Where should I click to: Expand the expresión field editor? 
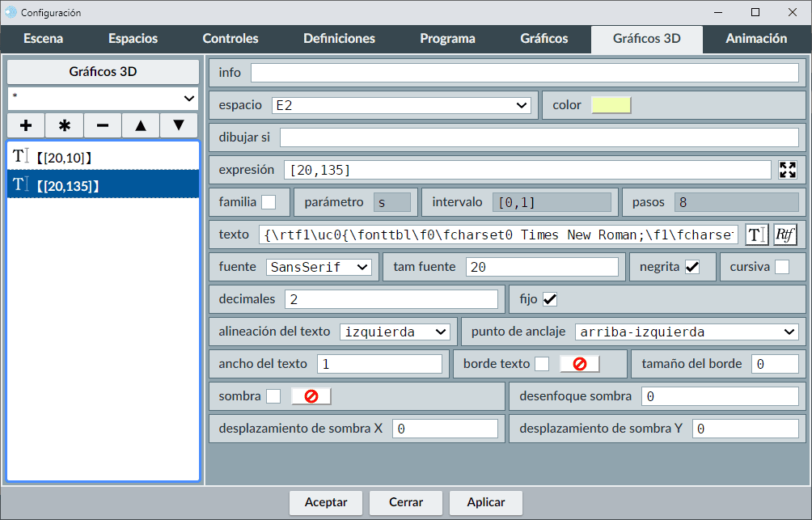(x=787, y=170)
